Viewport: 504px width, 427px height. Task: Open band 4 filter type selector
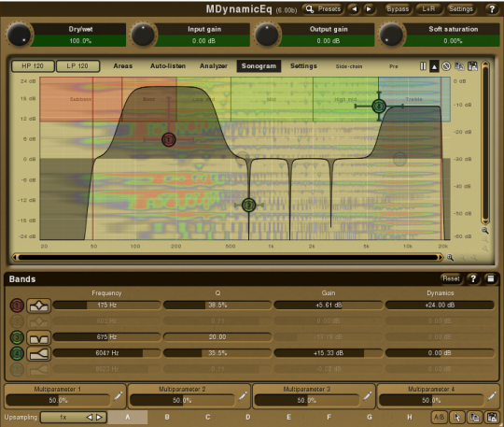click(38, 353)
